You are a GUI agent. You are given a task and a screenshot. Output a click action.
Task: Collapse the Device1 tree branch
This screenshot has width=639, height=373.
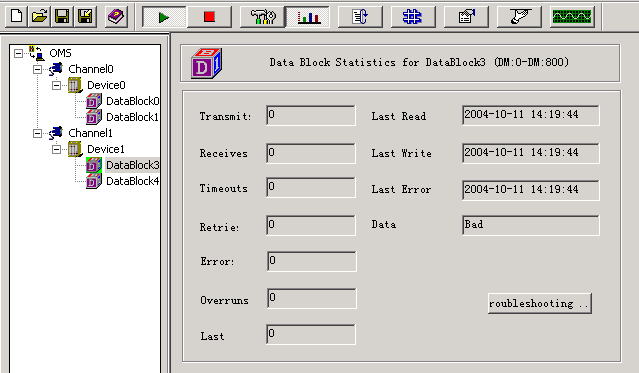tap(57, 149)
